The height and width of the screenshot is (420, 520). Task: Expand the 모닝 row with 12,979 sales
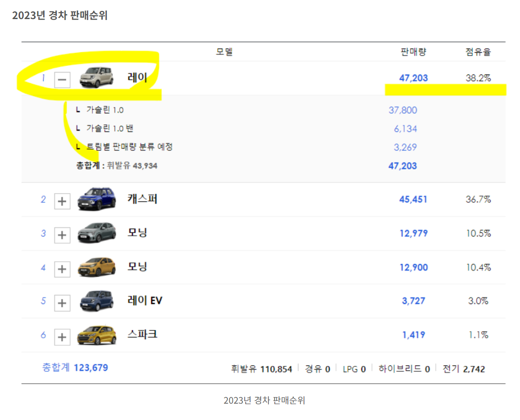click(x=62, y=235)
